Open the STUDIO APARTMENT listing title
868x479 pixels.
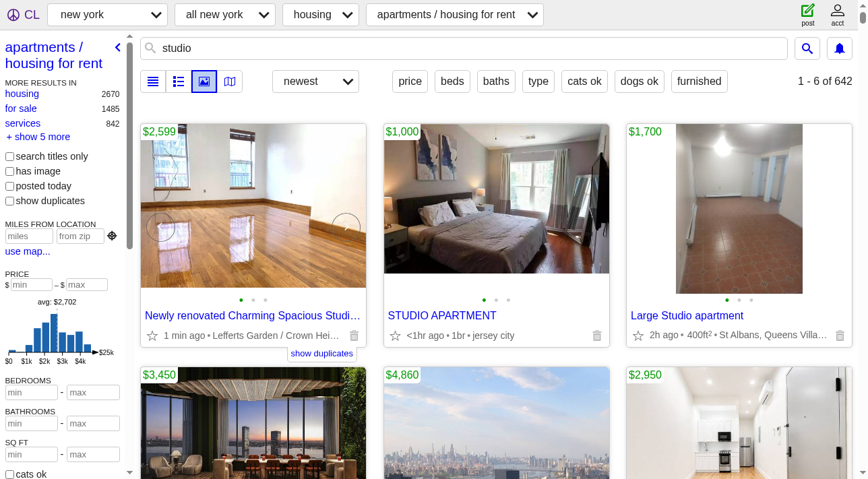442,315
